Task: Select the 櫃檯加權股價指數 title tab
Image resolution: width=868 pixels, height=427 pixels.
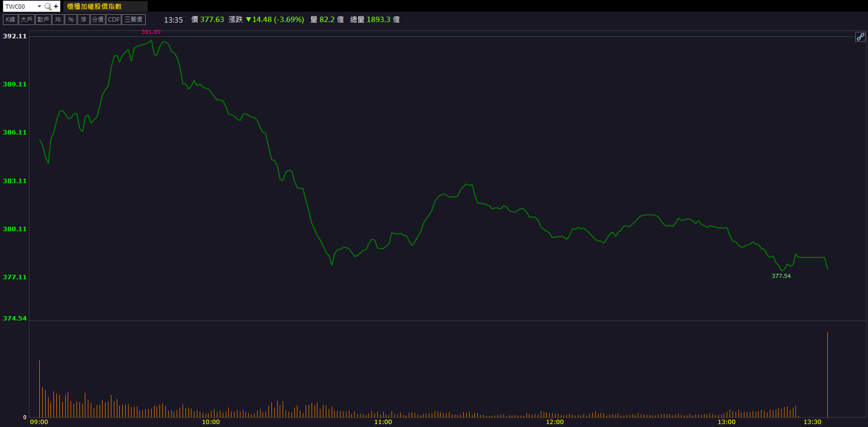Action: 106,7
